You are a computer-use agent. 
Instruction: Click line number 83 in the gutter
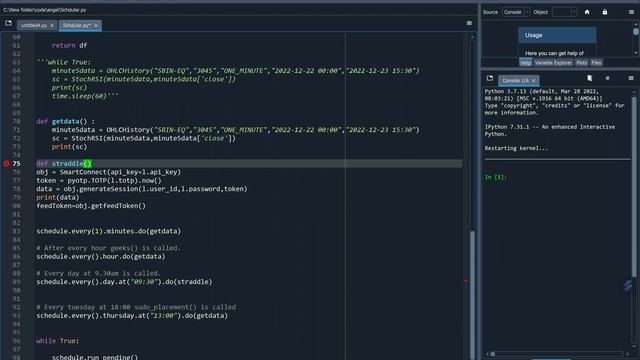tap(16, 231)
